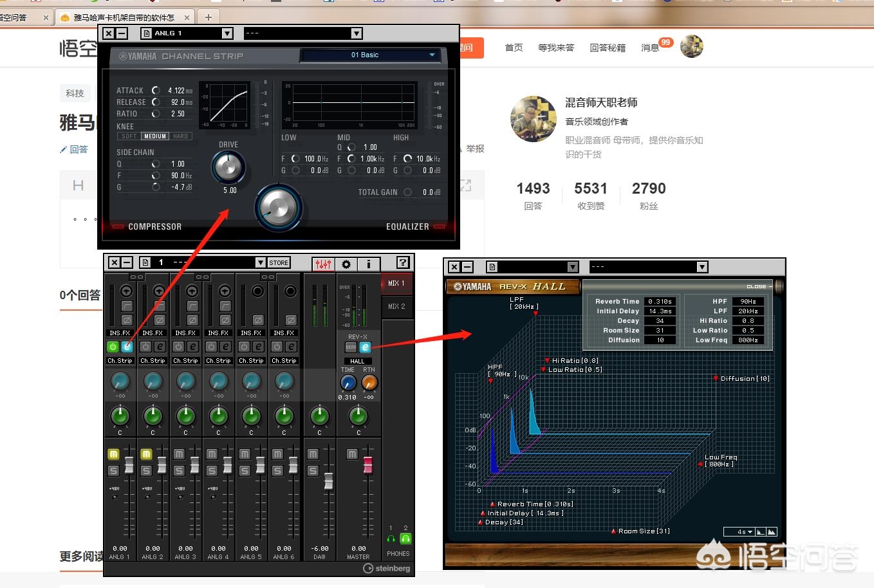Open the mixer view icon in the toolbar

(324, 263)
